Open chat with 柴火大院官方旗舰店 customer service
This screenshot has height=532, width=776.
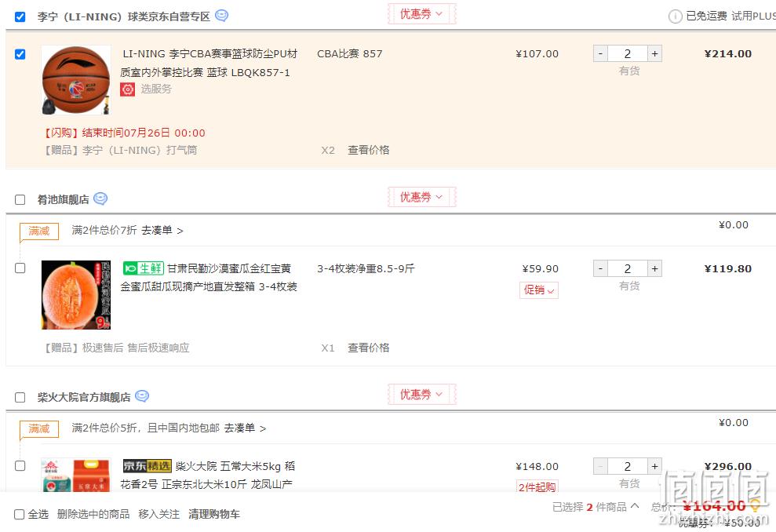point(142,396)
